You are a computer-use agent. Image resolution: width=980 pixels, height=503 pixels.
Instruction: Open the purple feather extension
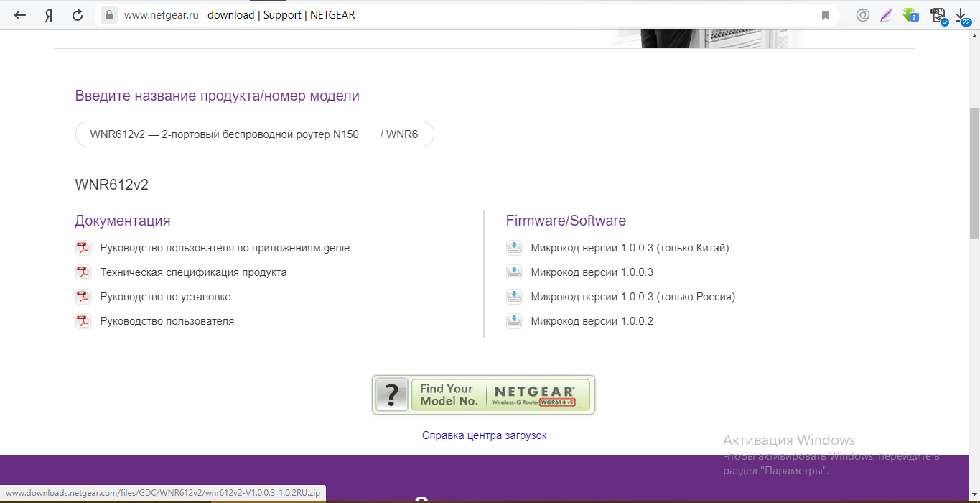886,15
